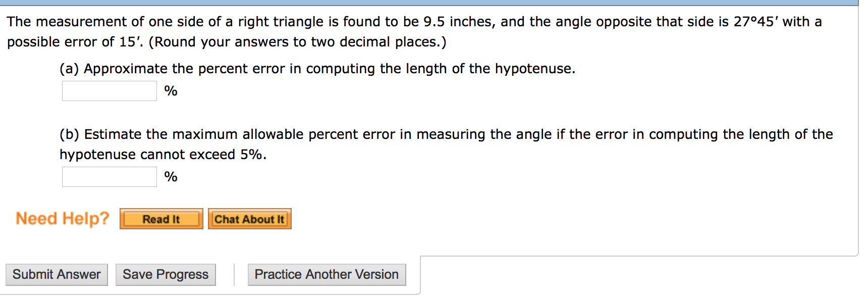The image size is (868, 297).
Task: Open the Read It help resource
Action: pyautogui.click(x=161, y=219)
